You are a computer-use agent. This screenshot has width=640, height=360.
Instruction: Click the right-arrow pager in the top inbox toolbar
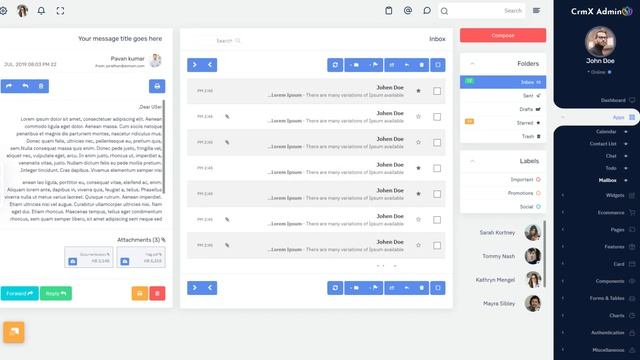[x=195, y=65]
